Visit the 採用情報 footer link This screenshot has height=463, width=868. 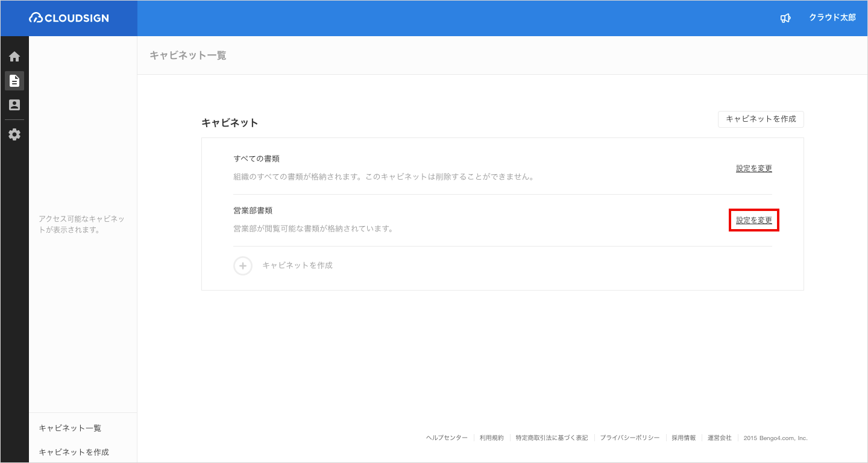click(x=684, y=438)
